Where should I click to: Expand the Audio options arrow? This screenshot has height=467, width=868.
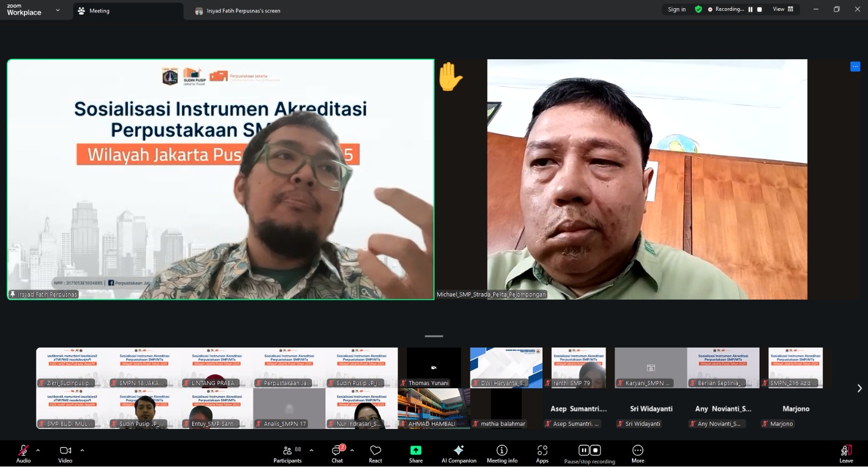coord(38,450)
